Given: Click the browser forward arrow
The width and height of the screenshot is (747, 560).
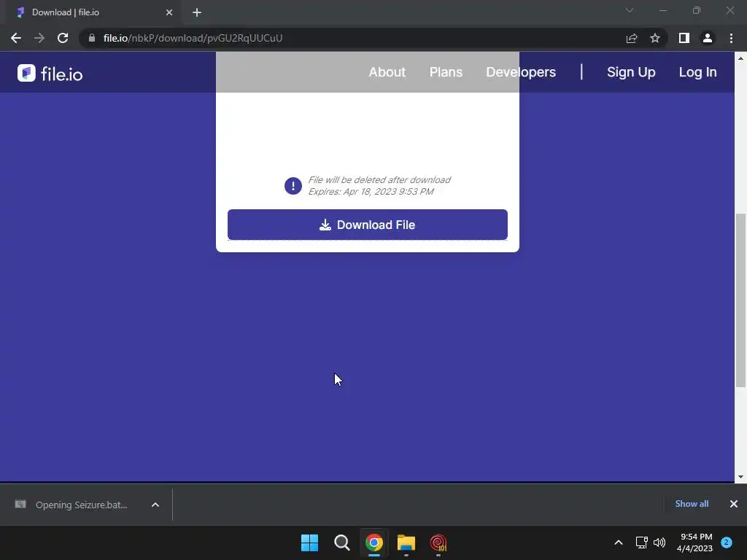Looking at the screenshot, I should 39,38.
